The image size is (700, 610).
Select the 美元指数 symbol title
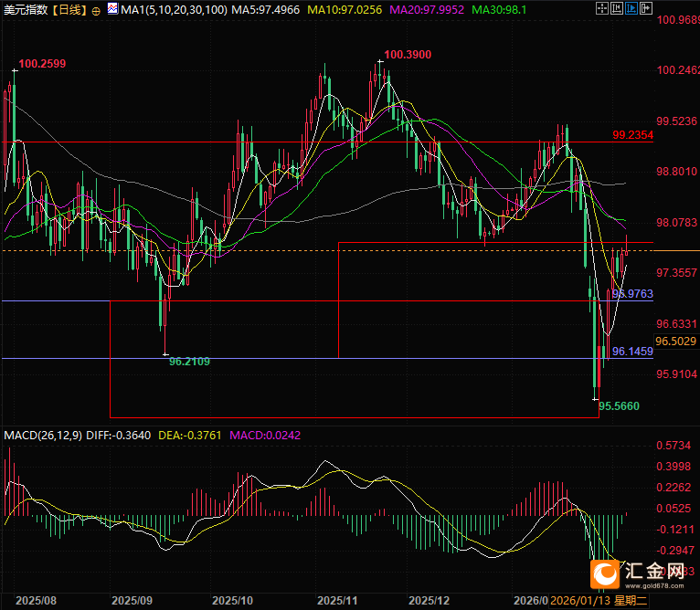point(25,10)
